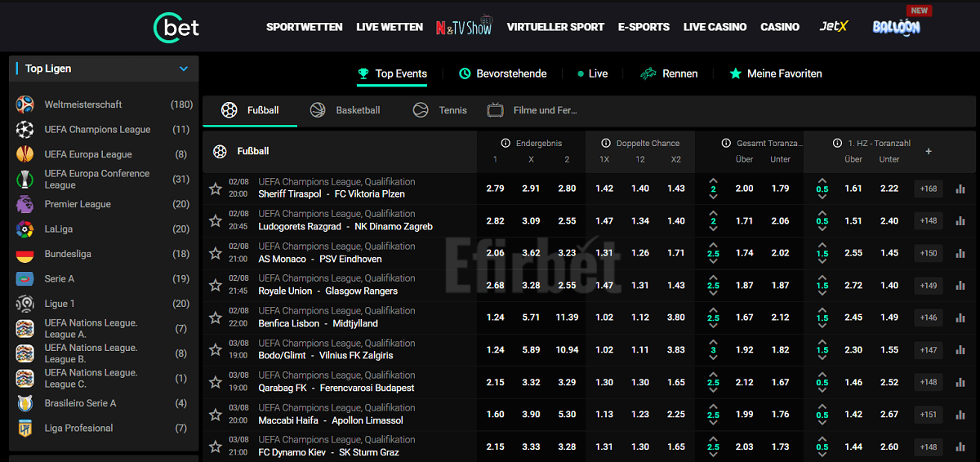
Task: Collapse the Top Ligen panel chevron
Action: click(184, 69)
